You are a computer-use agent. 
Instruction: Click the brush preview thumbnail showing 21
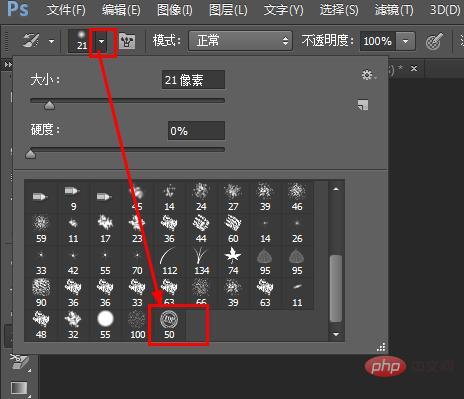pyautogui.click(x=81, y=41)
